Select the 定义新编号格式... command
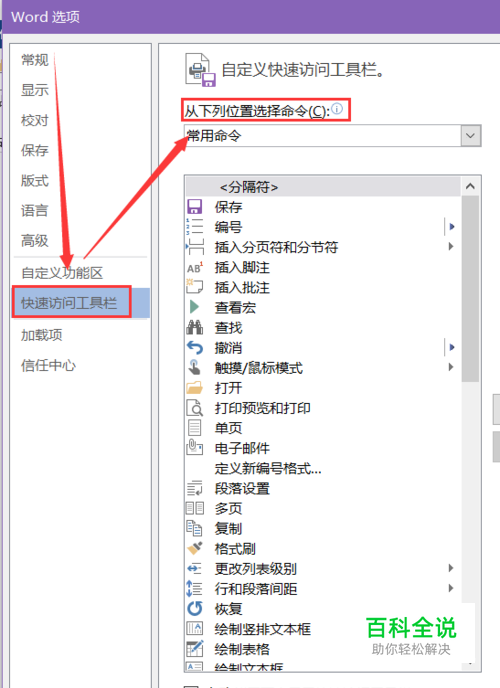The height and width of the screenshot is (688, 500). [x=268, y=469]
